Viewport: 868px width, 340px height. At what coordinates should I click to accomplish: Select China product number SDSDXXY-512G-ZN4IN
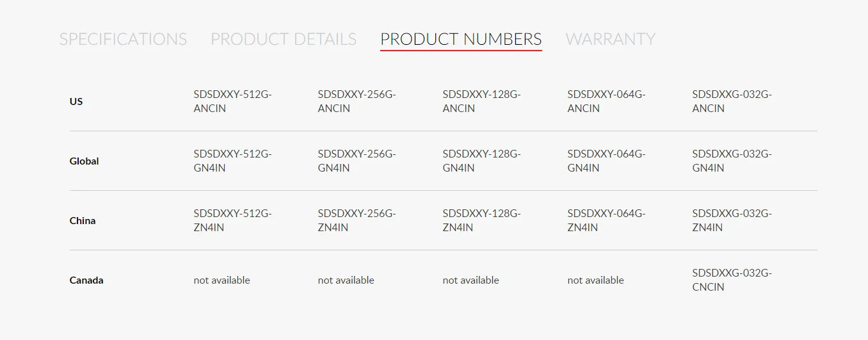(232, 220)
